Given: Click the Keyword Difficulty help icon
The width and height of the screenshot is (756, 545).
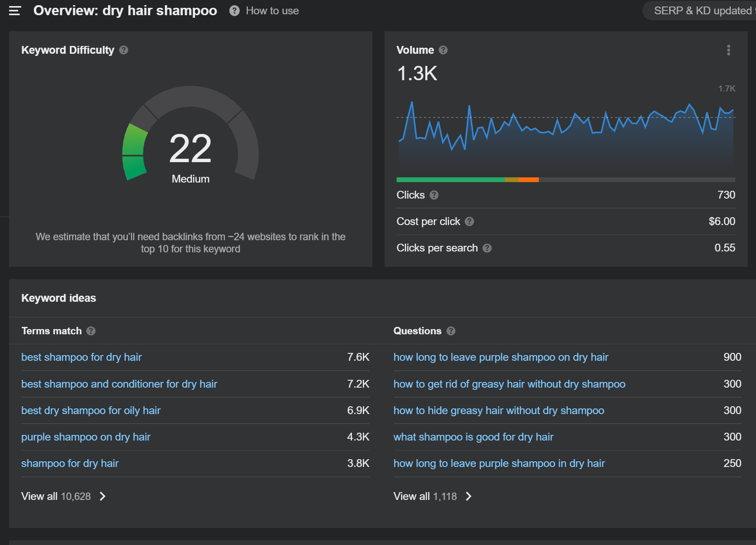Looking at the screenshot, I should click(124, 50).
